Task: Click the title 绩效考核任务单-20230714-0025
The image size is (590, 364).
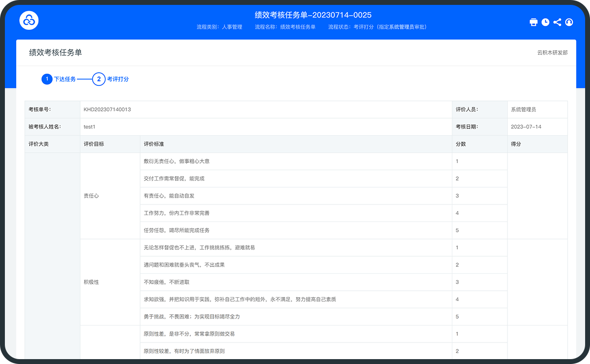Action: click(313, 15)
